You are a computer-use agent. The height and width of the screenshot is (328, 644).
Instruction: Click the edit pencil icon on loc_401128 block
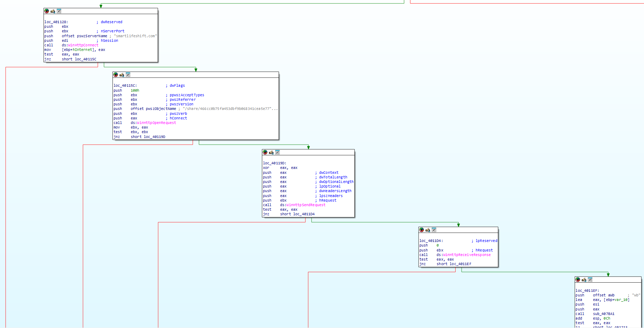coord(53,11)
